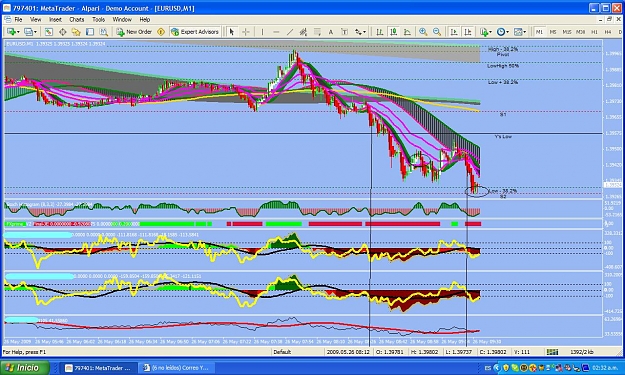The image size is (625, 375).
Task: Open the Correo Yahoo taskbar window
Action: [x=176, y=368]
